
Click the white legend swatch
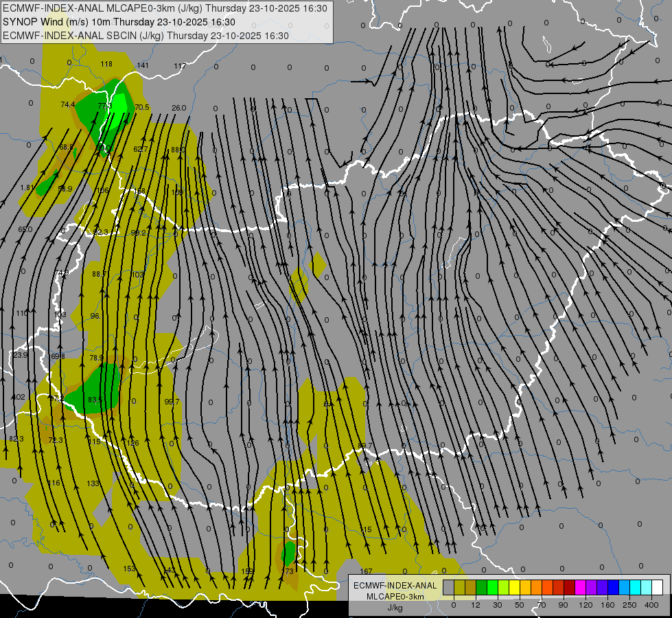coord(658,587)
